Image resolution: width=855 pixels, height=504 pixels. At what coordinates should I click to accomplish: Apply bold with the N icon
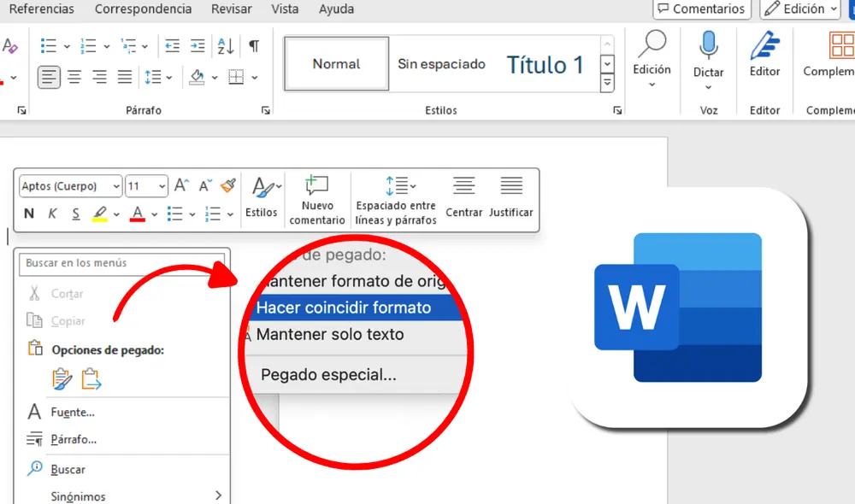click(28, 214)
